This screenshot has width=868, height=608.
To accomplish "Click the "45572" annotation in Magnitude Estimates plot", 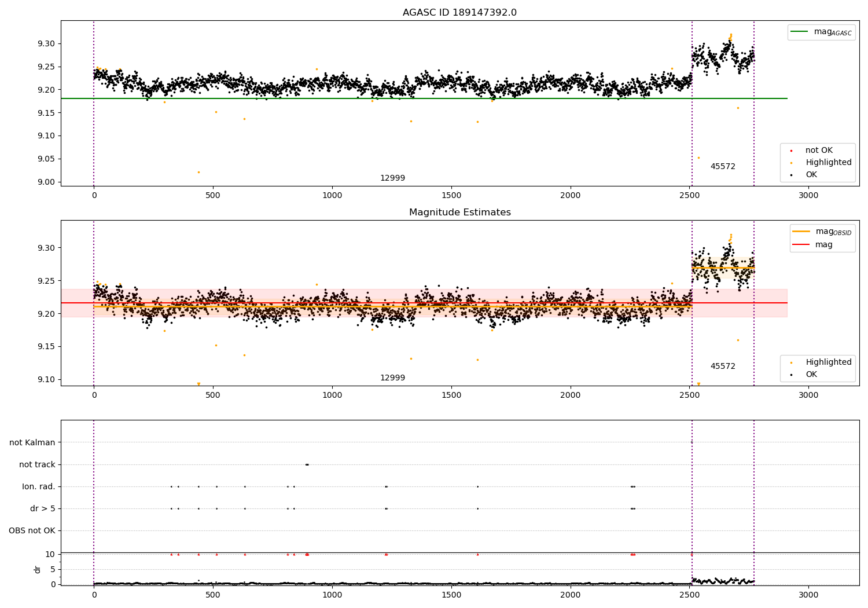I will pos(723,367).
